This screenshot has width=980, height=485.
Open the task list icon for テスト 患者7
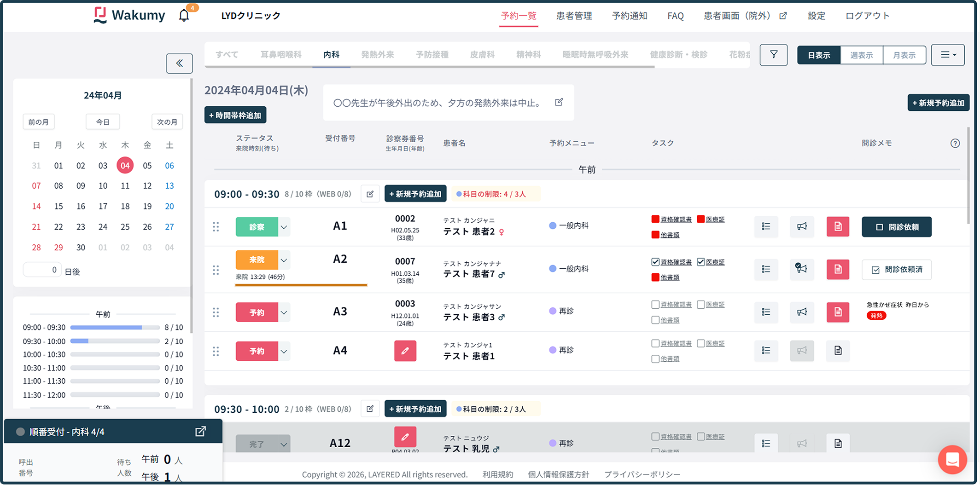766,270
